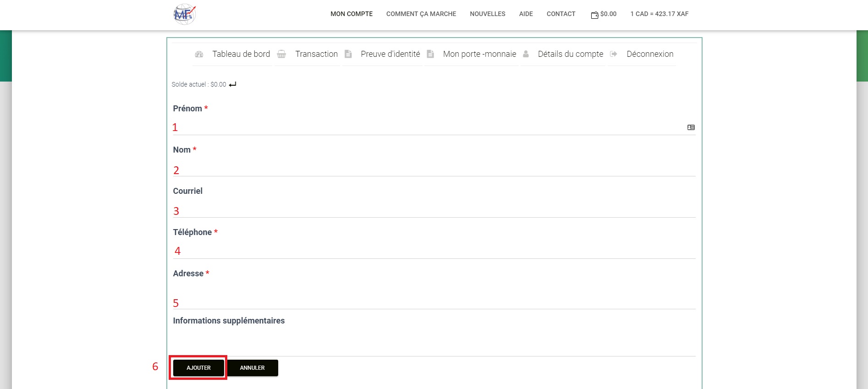
Task: Open the AIDE menu item
Action: pos(526,14)
